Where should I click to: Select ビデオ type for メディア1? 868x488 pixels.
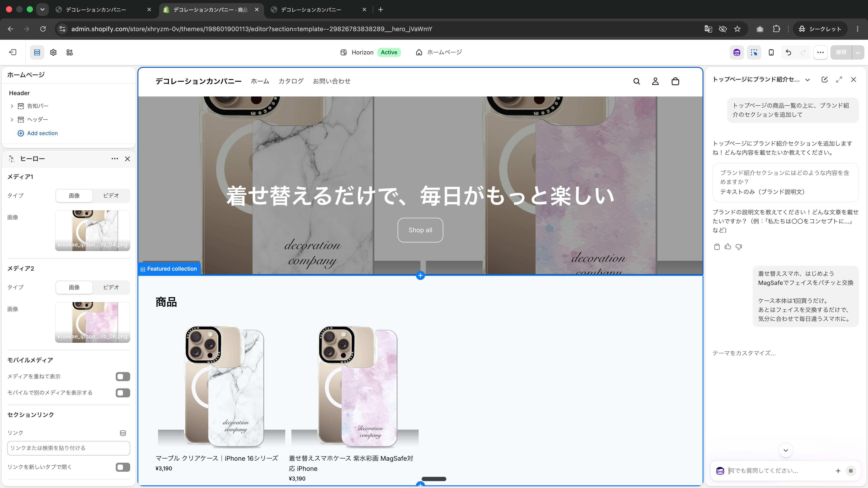coord(111,196)
